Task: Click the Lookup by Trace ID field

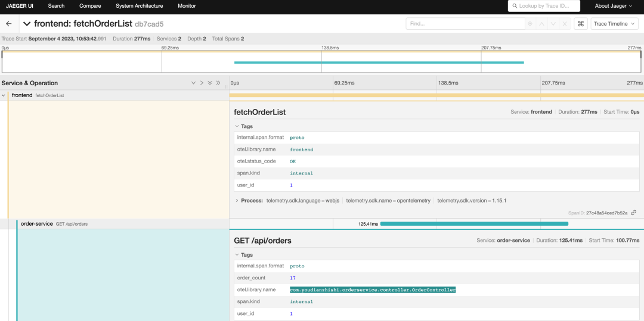Action: point(544,6)
